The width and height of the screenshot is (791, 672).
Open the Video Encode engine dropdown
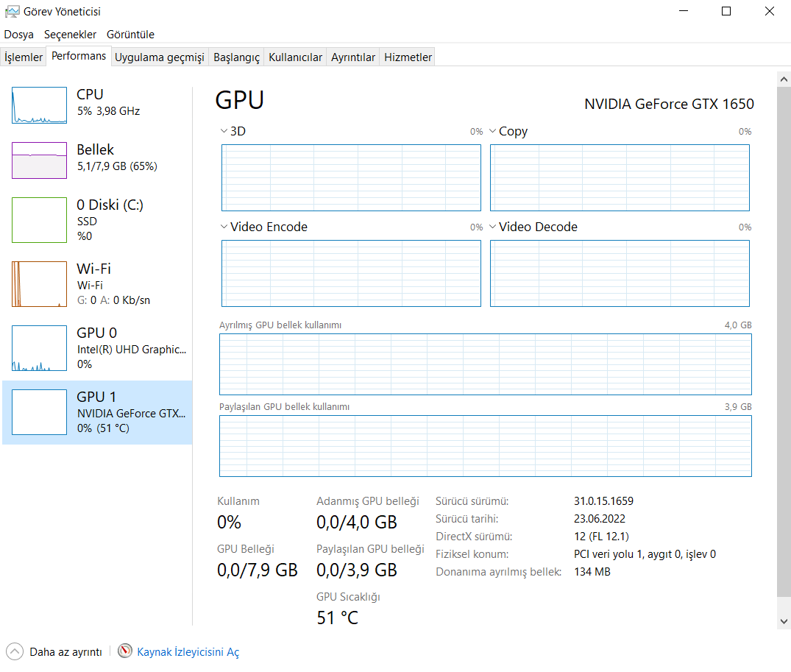[x=224, y=227]
